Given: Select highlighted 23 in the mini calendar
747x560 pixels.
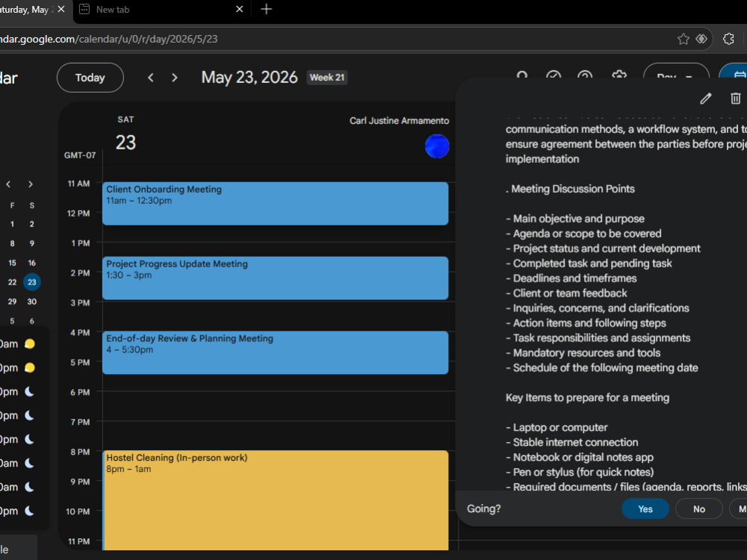Looking at the screenshot, I should click(x=32, y=282).
